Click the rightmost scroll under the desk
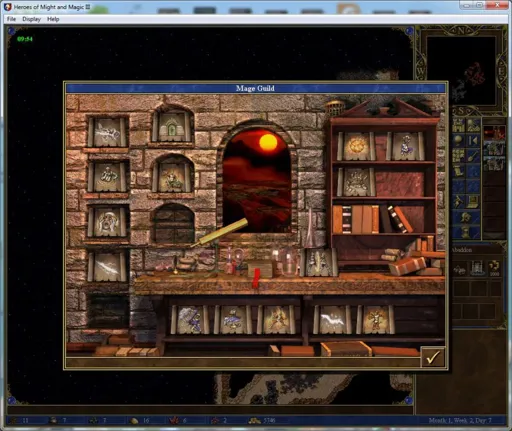 pyautogui.click(x=376, y=320)
